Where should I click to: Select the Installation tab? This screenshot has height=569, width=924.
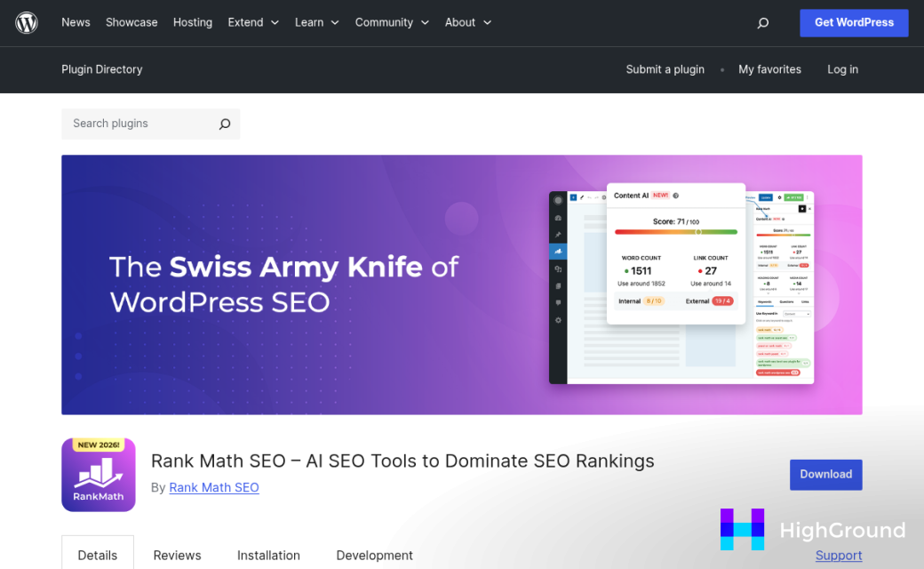[268, 555]
